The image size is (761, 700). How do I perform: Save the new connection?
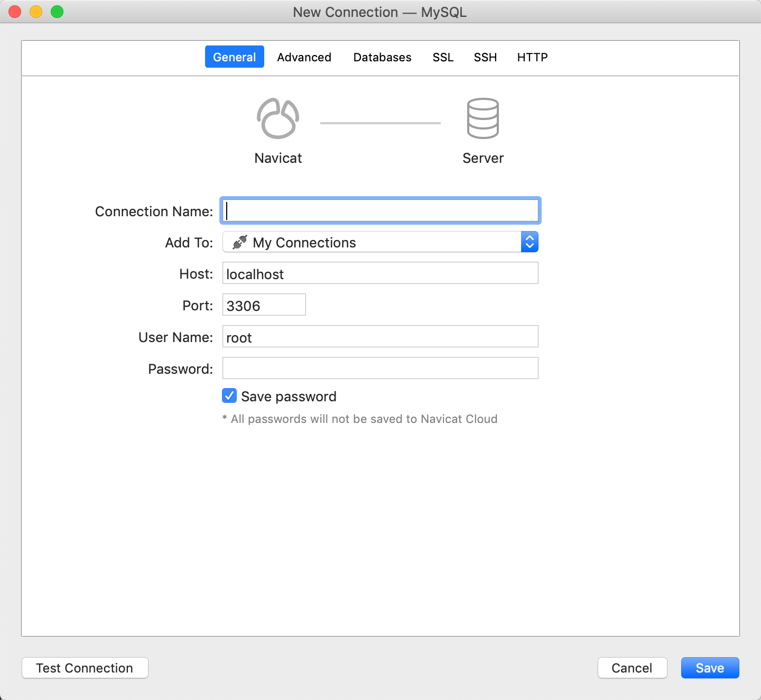(710, 668)
